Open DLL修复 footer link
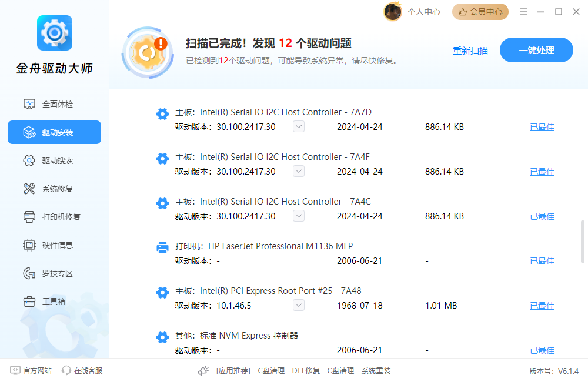Screen dimensions: 588x382 (x=306, y=370)
